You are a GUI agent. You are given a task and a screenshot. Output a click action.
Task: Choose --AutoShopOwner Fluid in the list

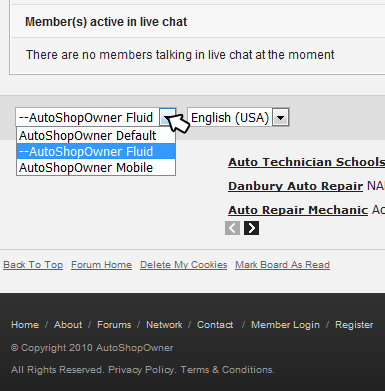tap(96, 152)
